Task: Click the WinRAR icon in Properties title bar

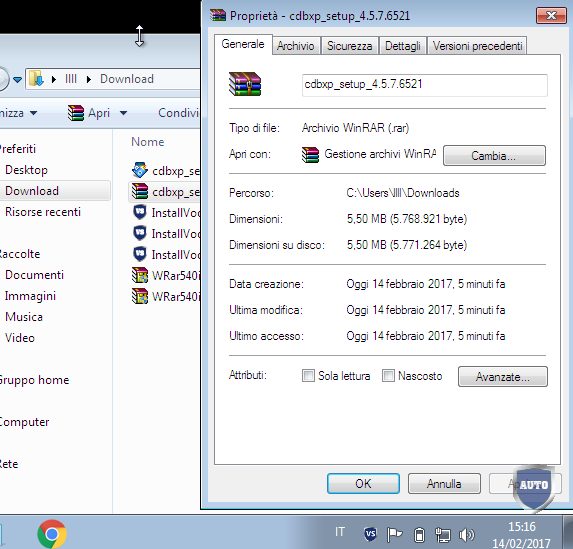Action: (218, 15)
